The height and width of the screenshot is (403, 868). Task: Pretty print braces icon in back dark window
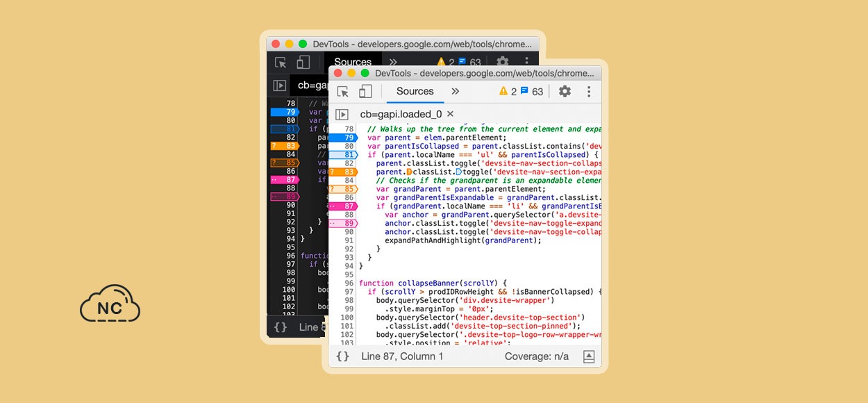(x=280, y=327)
